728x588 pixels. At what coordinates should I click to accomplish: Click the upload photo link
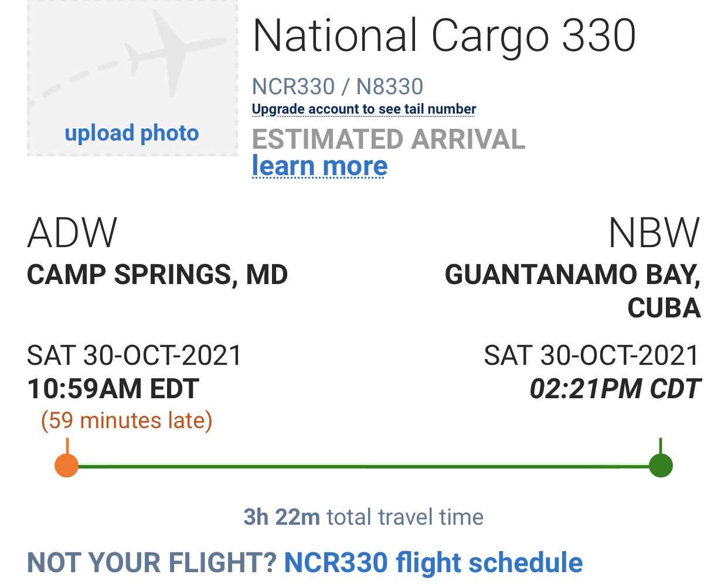132,134
